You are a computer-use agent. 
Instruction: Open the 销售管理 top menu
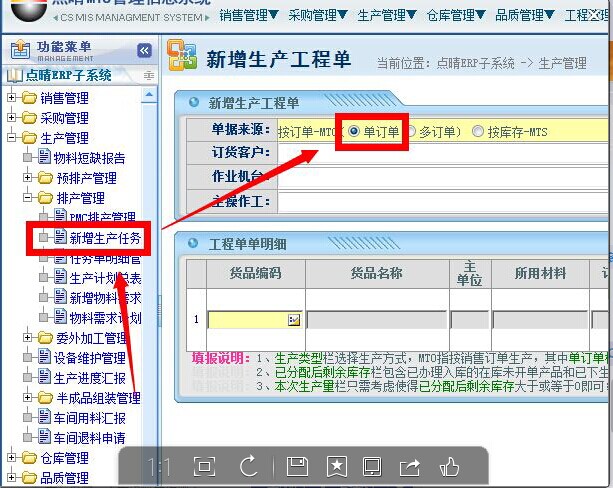(248, 16)
